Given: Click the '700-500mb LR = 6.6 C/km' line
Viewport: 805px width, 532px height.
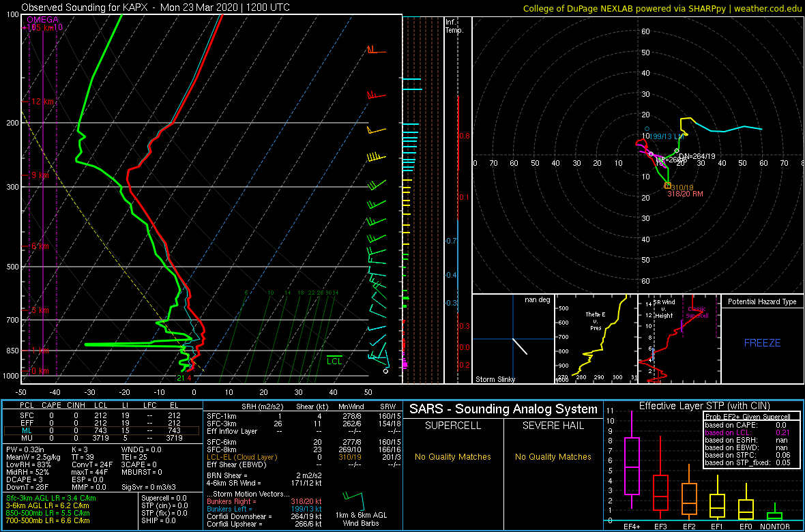Looking at the screenshot, I should point(48,520).
